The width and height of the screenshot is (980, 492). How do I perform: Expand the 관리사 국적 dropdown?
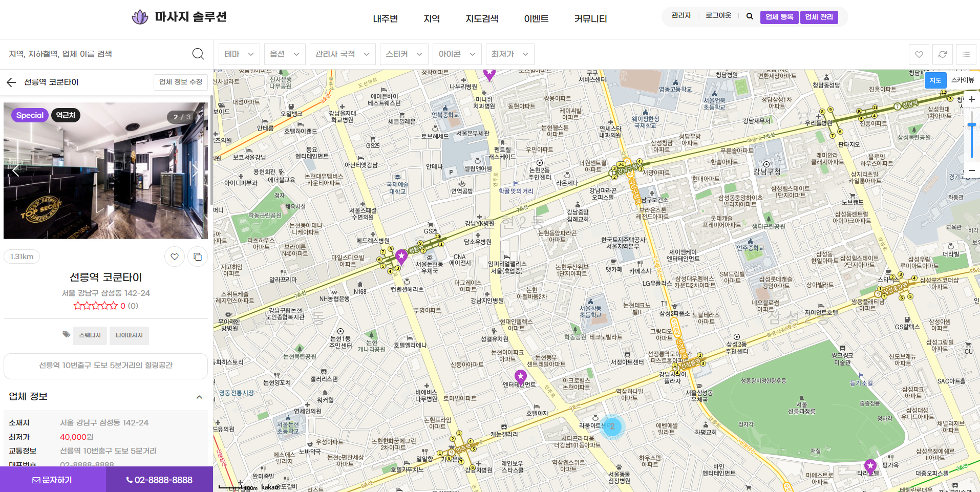342,54
